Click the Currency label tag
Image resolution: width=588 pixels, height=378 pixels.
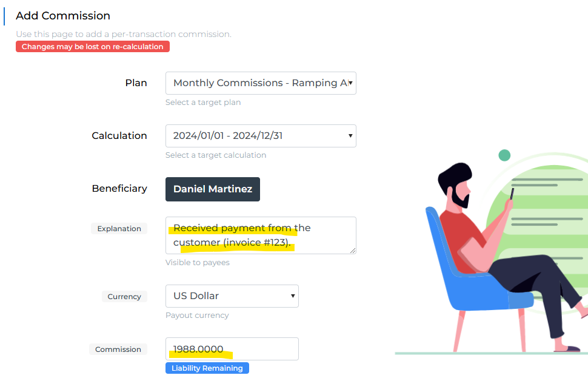point(124,297)
